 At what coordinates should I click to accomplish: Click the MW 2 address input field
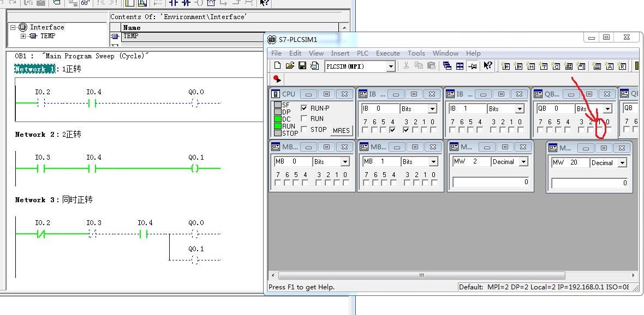click(470, 162)
